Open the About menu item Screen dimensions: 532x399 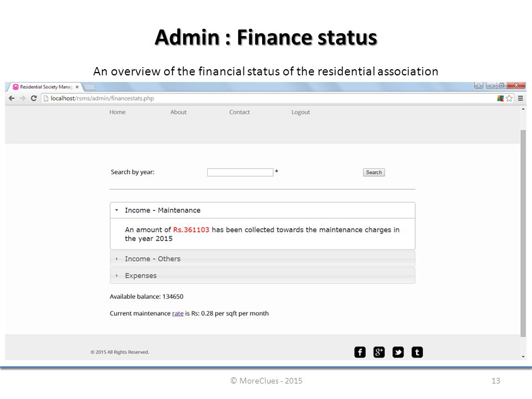178,112
